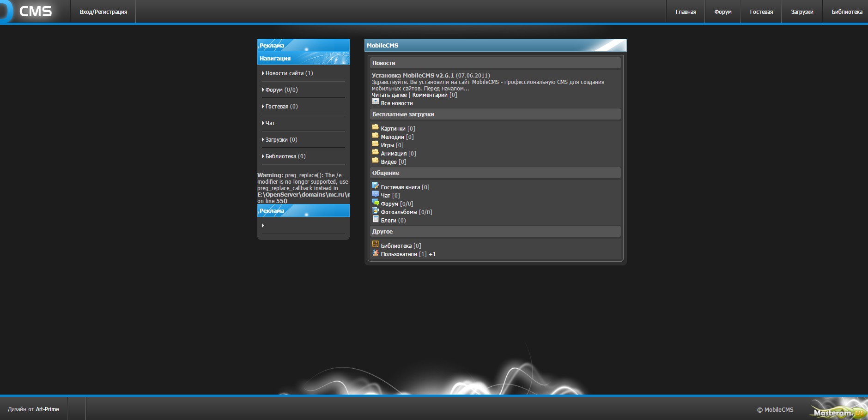
Task: Click the Библиотека icon in Другое section
Action: [x=375, y=245]
